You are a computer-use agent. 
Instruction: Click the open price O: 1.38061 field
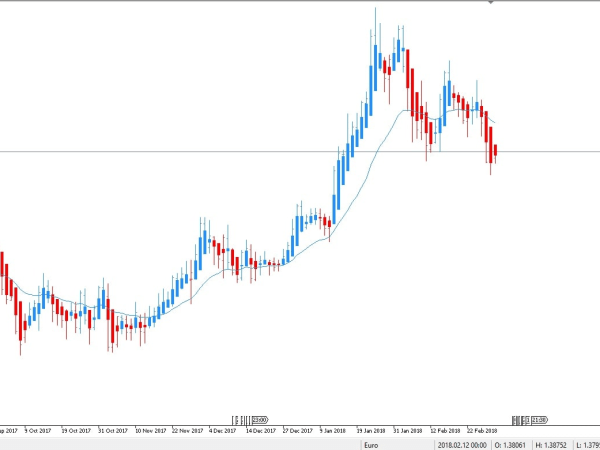click(510, 443)
